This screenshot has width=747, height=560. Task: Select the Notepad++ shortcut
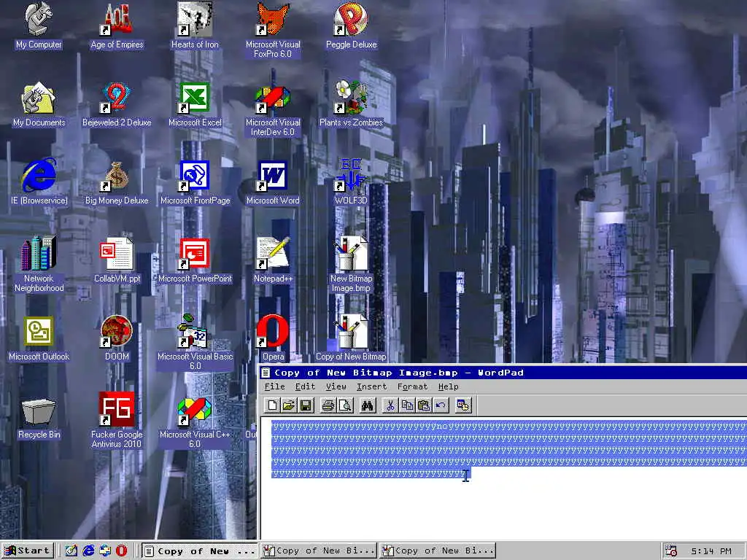273,260
